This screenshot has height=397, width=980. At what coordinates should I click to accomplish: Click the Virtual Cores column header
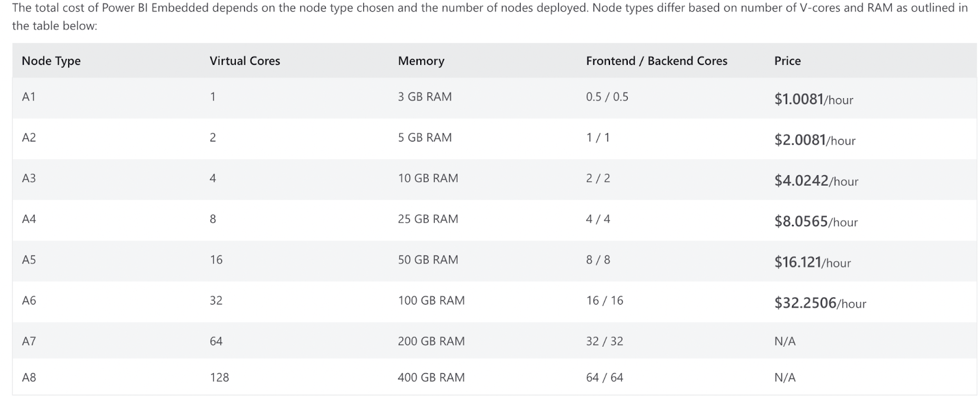pyautogui.click(x=244, y=61)
